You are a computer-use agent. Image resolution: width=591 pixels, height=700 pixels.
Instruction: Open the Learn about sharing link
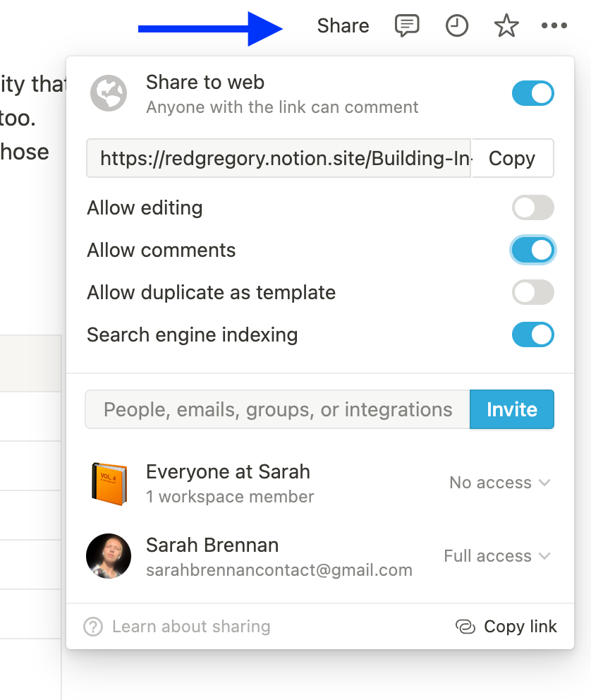pos(191,627)
